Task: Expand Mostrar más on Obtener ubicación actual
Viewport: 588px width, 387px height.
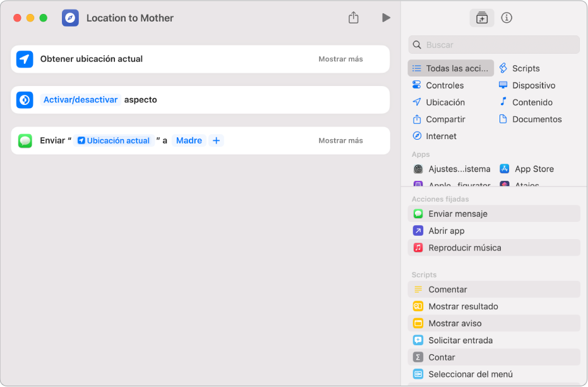Action: [x=340, y=59]
